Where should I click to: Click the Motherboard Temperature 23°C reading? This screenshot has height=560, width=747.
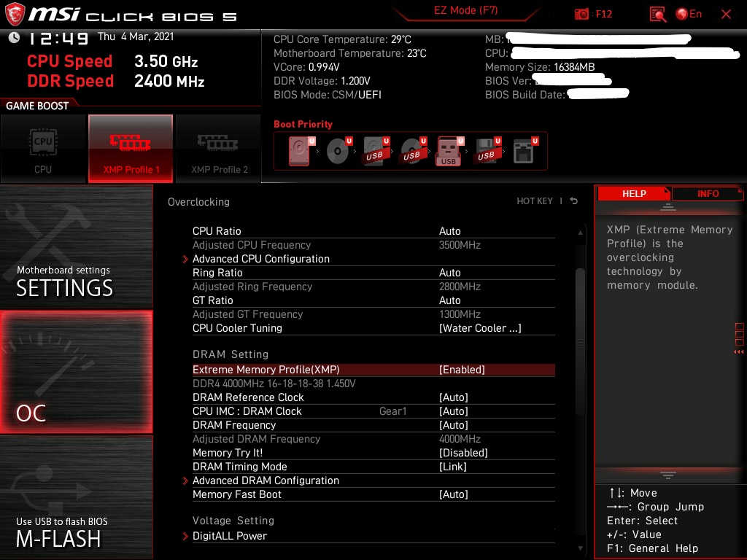pyautogui.click(x=349, y=53)
